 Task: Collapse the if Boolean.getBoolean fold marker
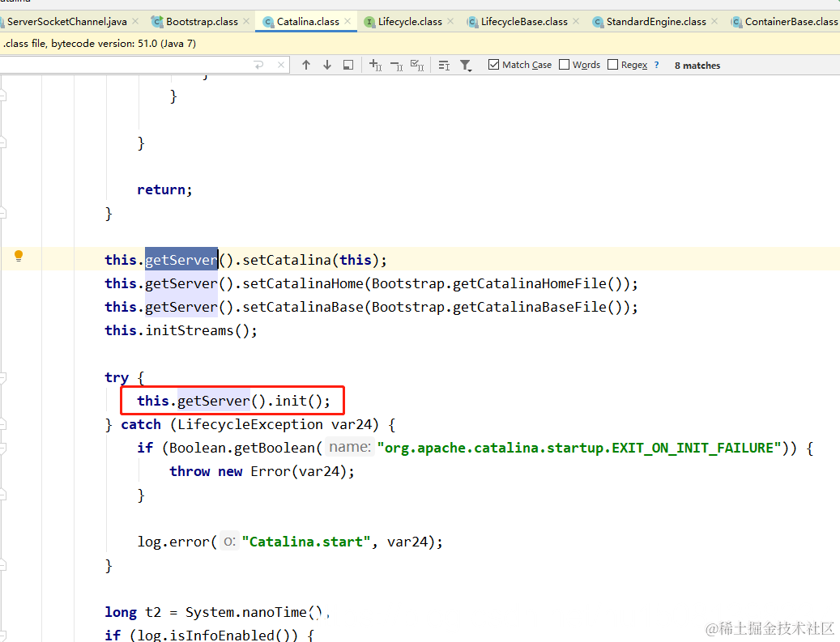[2, 449]
